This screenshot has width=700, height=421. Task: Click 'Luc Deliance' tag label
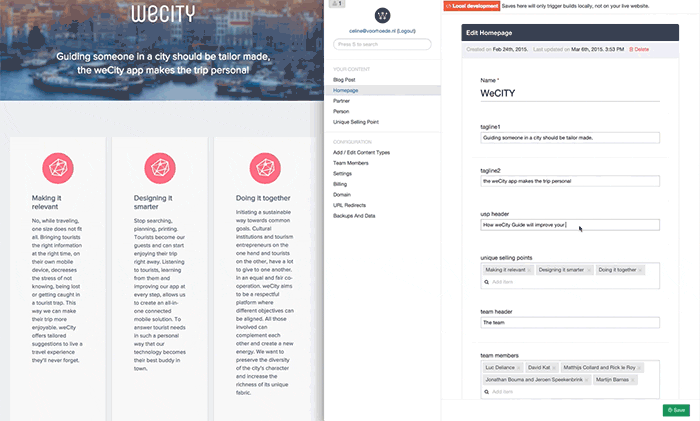pyautogui.click(x=500, y=368)
